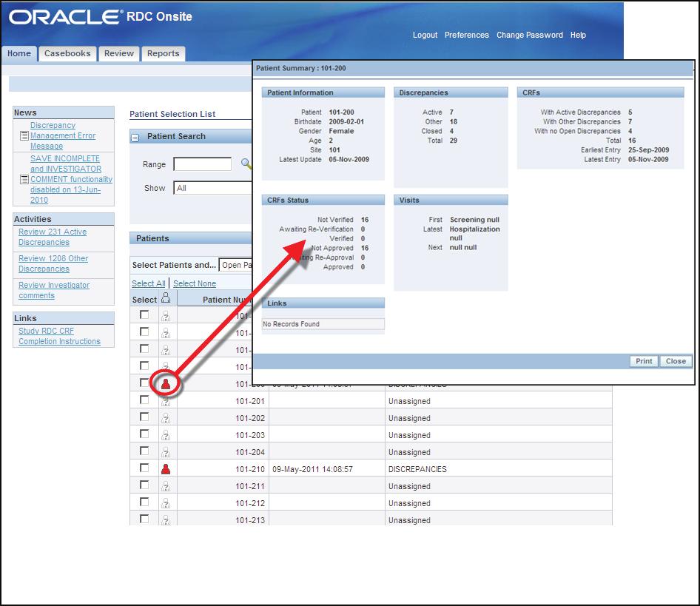
Task: Print the Patient Summary
Action: [644, 361]
